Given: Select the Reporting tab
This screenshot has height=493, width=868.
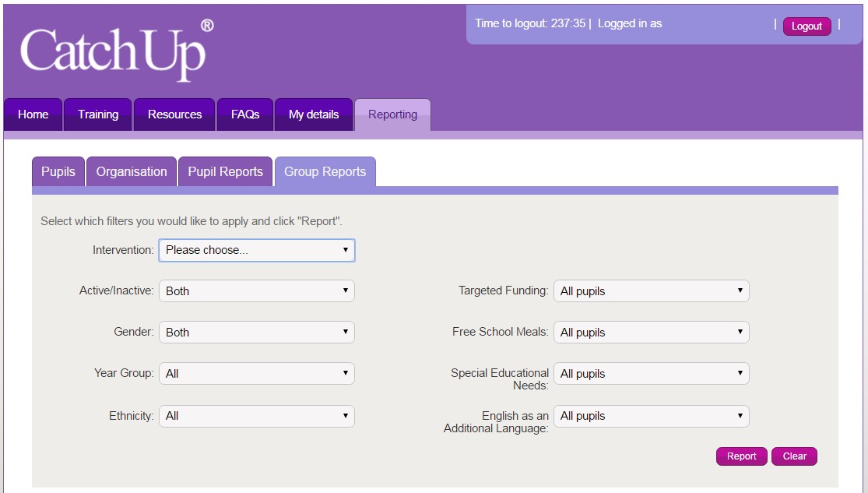Looking at the screenshot, I should tap(392, 114).
